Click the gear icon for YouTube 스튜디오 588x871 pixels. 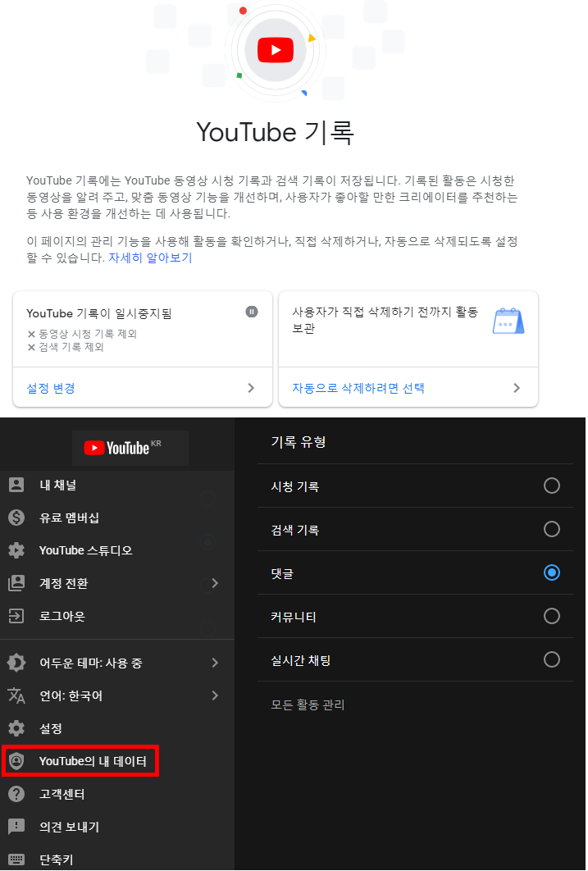click(16, 550)
